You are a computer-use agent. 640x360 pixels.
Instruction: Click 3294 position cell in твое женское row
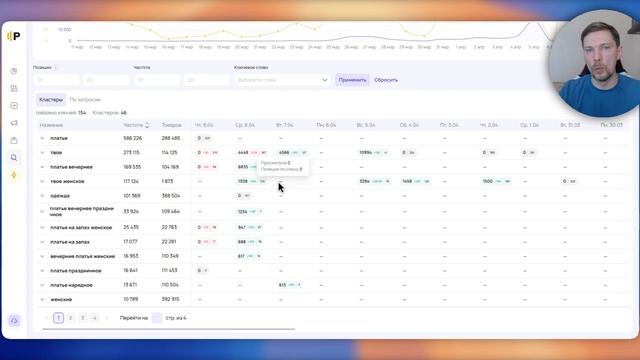(375, 181)
